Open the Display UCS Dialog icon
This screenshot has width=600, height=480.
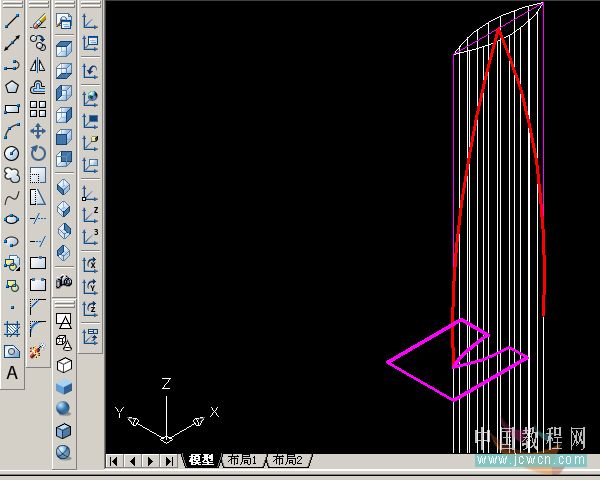pyautogui.click(x=90, y=43)
